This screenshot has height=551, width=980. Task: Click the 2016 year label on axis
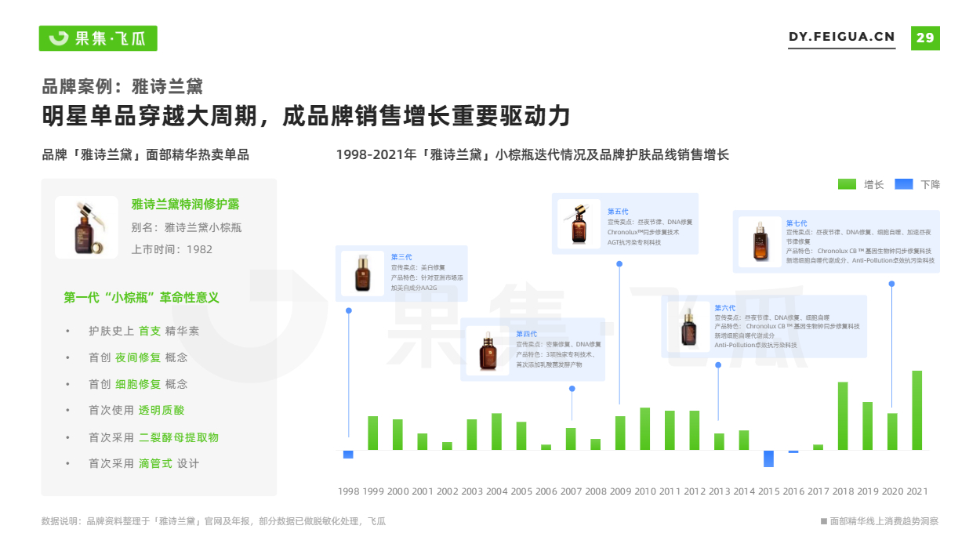point(793,491)
